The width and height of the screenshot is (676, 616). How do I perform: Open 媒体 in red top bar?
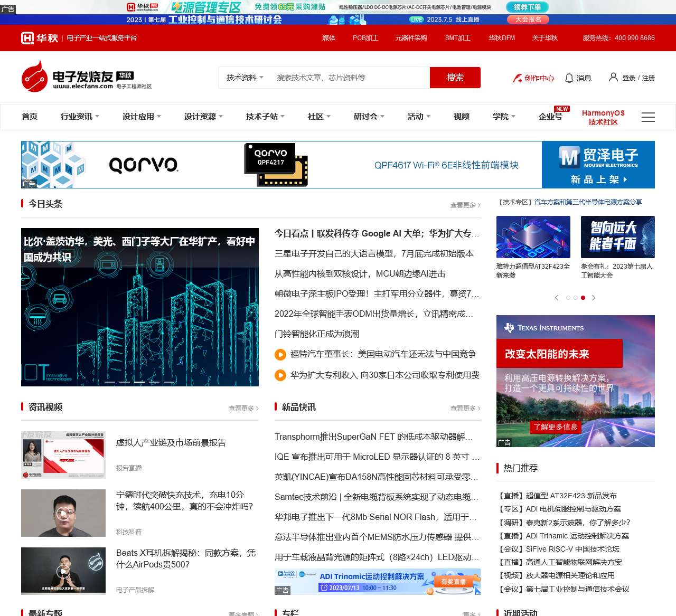pyautogui.click(x=329, y=38)
